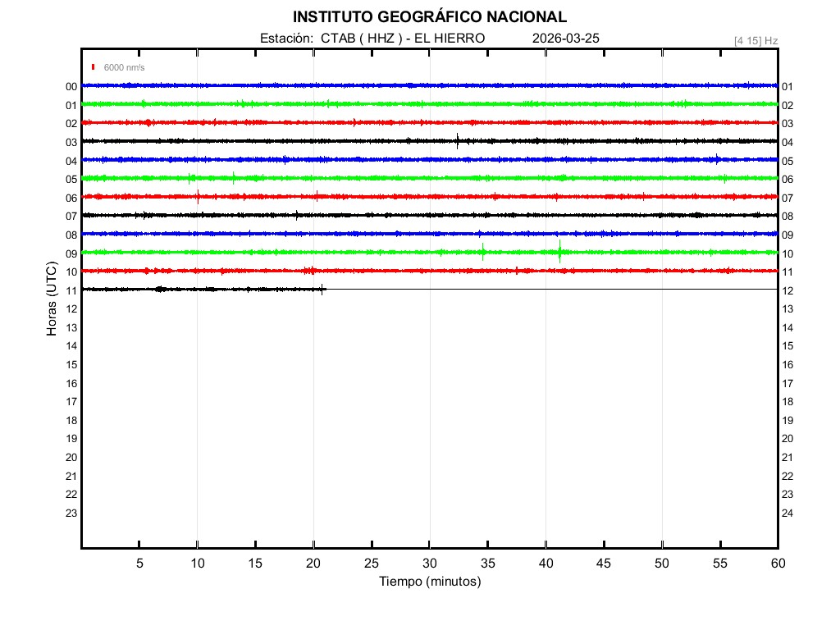The image size is (840, 630).
Task: Click the 23 hour label on the left axis
Action: 71,514
